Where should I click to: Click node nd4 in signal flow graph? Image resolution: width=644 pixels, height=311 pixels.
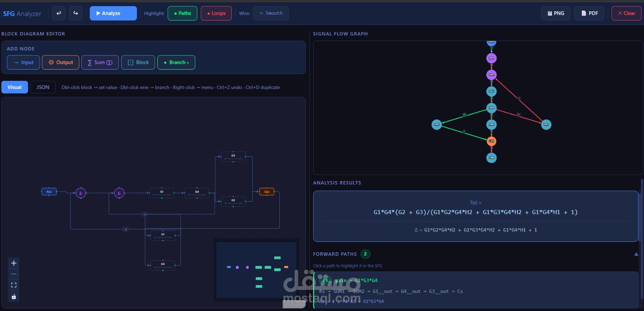(x=491, y=108)
